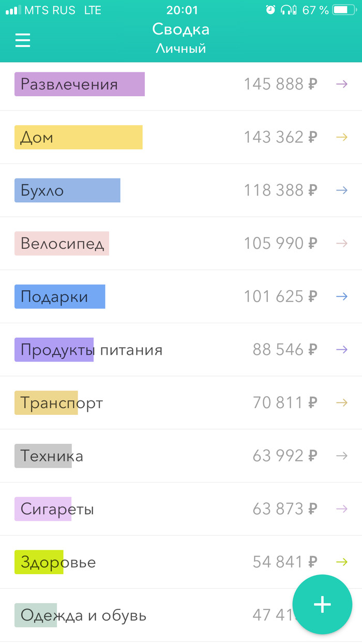Tap the arrow in Велосипед row
362x644 pixels.
click(x=341, y=243)
